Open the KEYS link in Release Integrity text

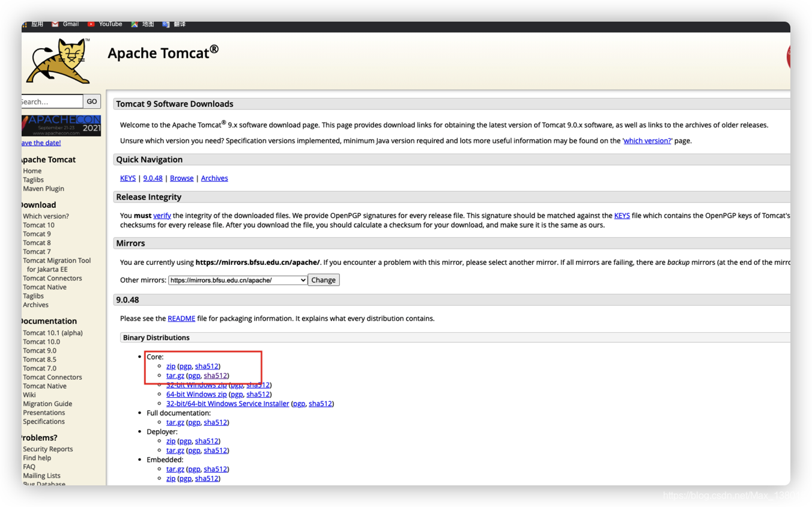click(622, 216)
